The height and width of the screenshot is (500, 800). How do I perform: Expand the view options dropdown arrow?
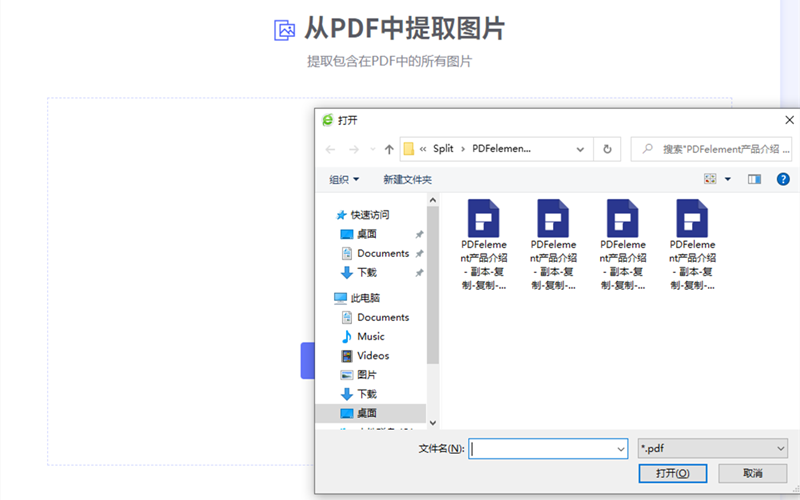point(727,179)
